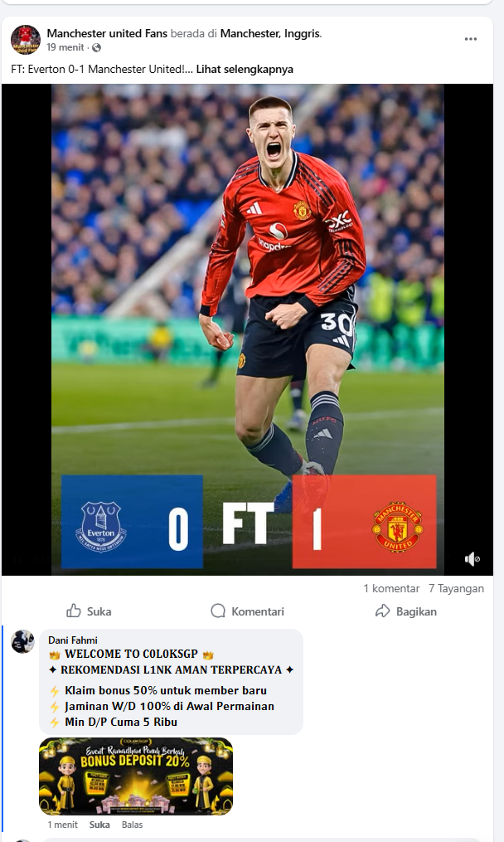Open Dani Fahmi commenter name link
Screen dimensions: 504x842
point(73,640)
